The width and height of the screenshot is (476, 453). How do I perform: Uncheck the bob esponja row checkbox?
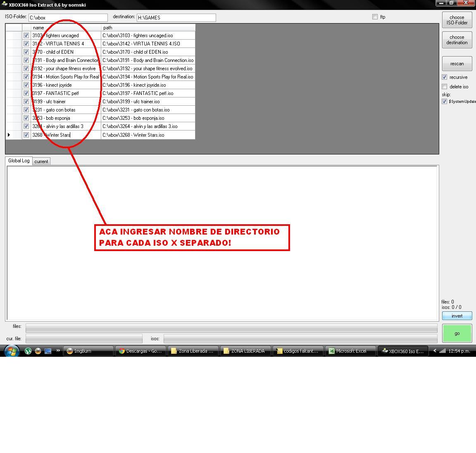tap(26, 118)
